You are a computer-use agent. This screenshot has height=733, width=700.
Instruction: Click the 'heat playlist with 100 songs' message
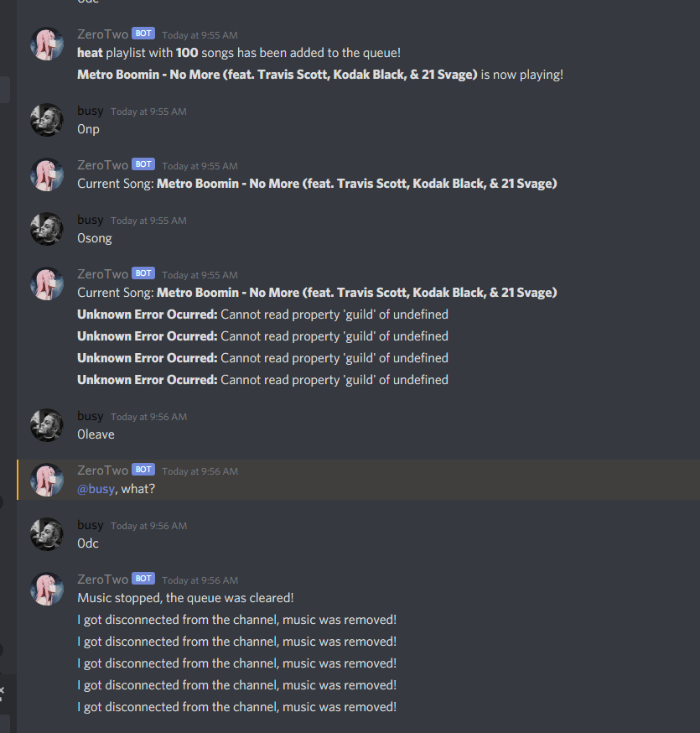(239, 53)
